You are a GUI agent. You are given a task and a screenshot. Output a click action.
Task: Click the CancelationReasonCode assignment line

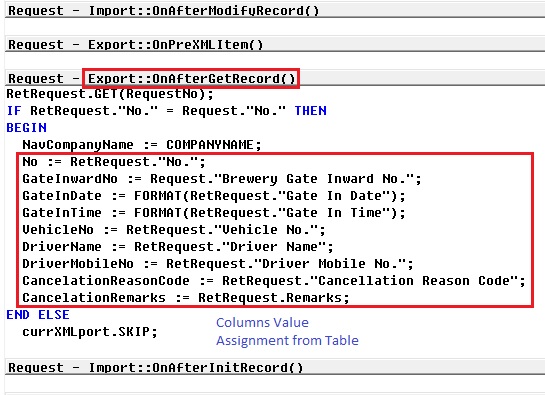pyautogui.click(x=274, y=281)
